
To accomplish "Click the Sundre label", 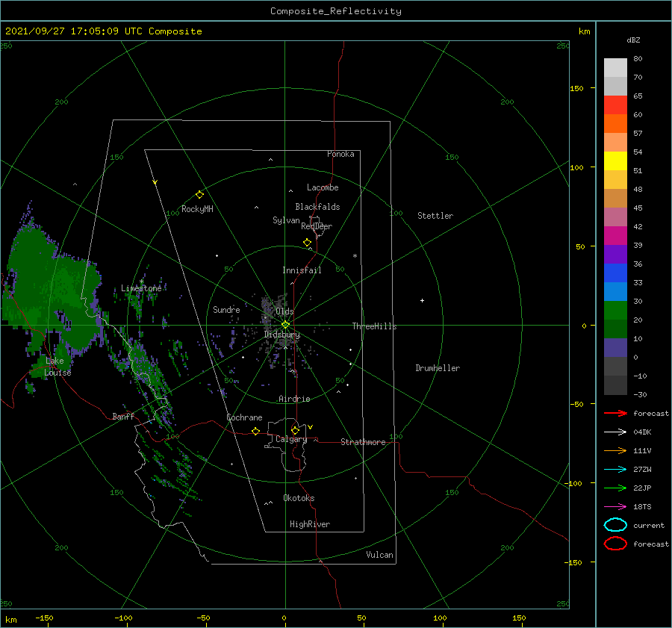I will [x=226, y=309].
